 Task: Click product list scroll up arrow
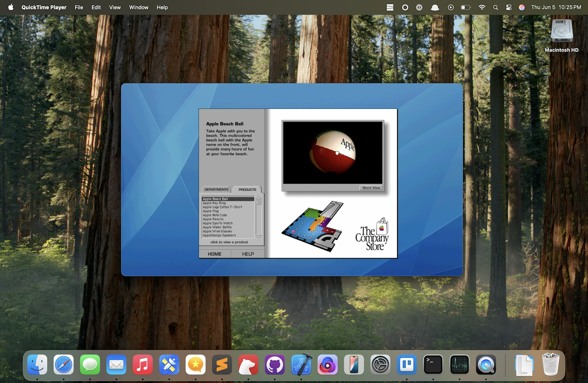259,198
